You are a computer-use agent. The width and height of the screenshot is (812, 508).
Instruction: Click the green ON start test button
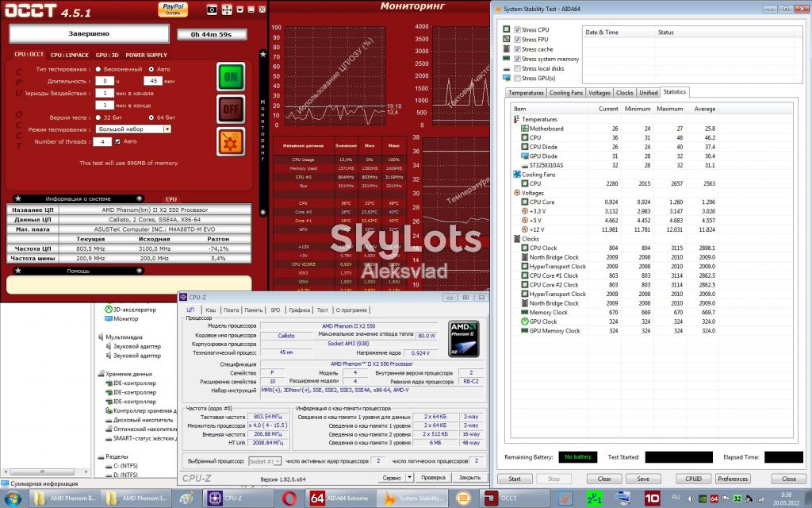click(x=231, y=77)
